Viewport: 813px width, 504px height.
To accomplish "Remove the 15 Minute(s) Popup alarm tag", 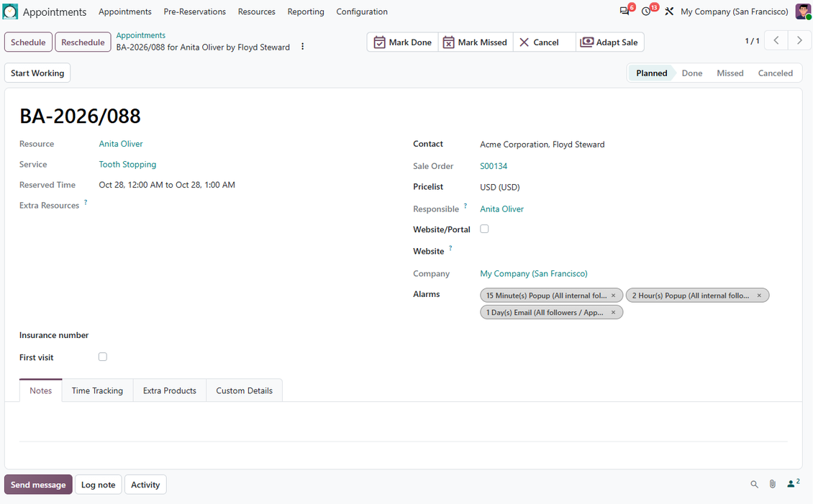I will point(614,295).
